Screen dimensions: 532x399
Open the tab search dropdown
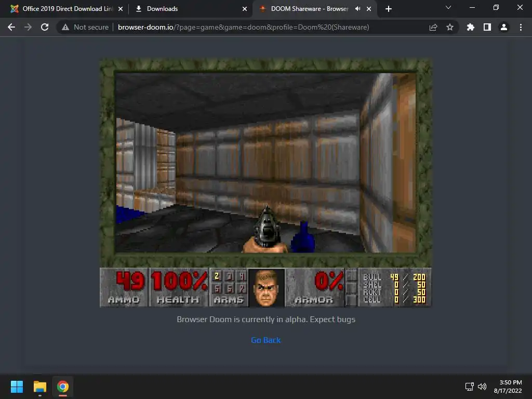point(448,7)
